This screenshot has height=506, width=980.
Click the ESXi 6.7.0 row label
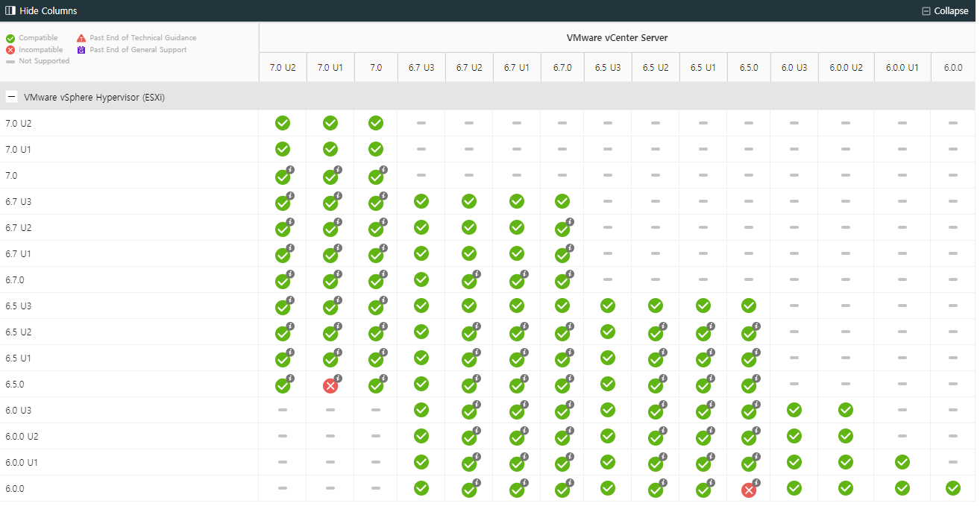[x=15, y=279]
